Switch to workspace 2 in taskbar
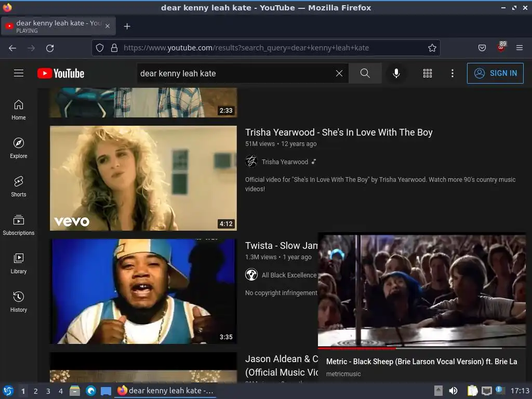Screen dimensions: 532x399 click(36, 391)
